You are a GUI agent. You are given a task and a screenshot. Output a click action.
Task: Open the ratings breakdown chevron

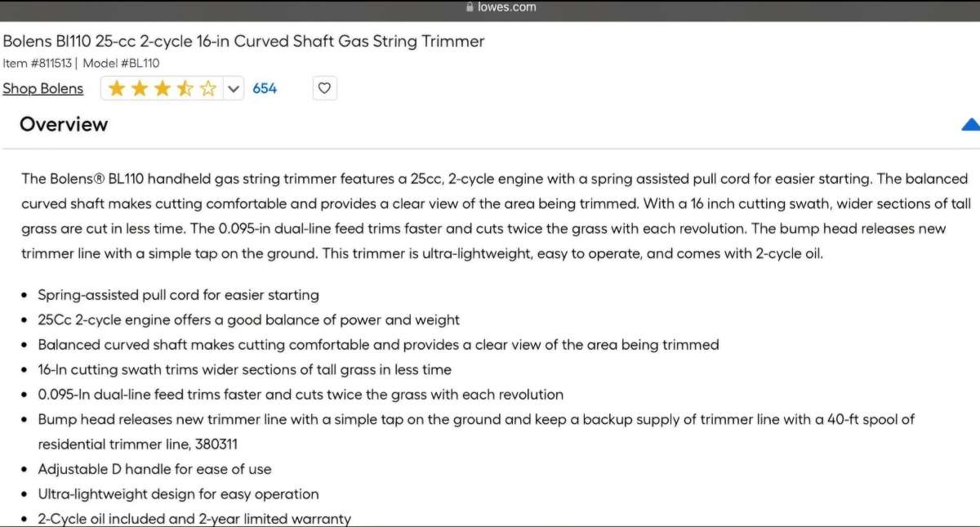click(x=234, y=87)
